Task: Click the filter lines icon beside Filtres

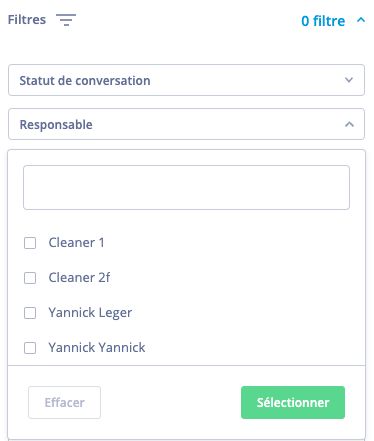Action: click(66, 20)
